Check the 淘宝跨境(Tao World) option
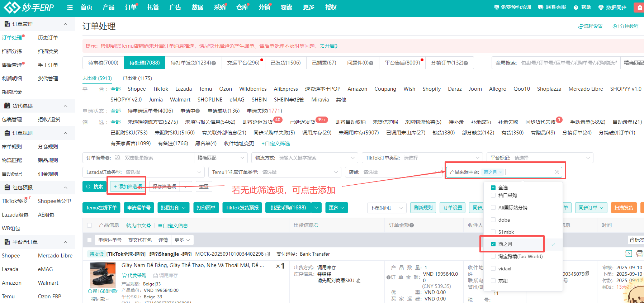This screenshot has width=644, height=303. tap(493, 256)
